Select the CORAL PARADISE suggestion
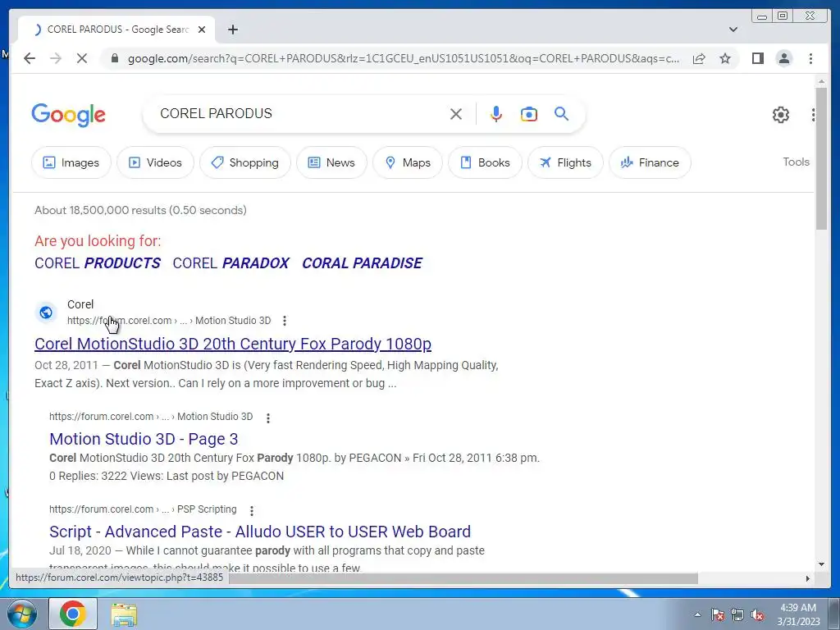This screenshot has width=840, height=630. (x=362, y=263)
